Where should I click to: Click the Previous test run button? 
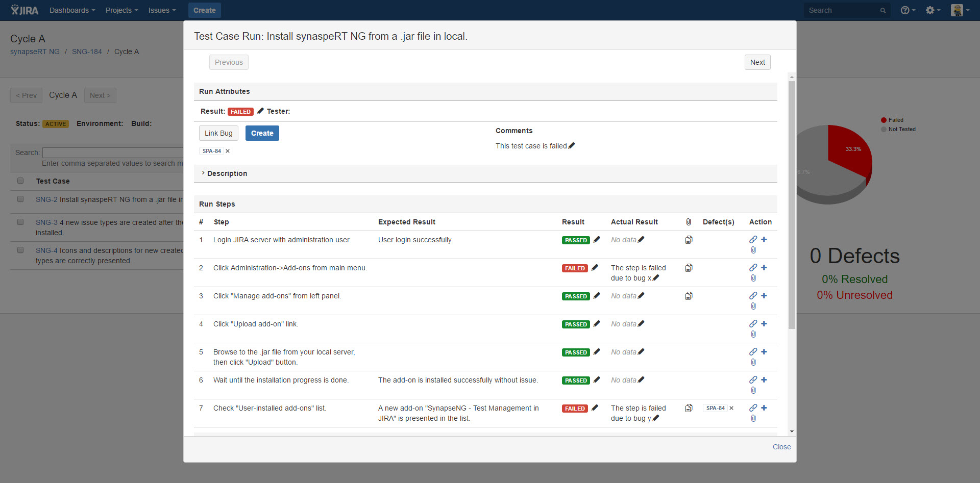coord(229,62)
